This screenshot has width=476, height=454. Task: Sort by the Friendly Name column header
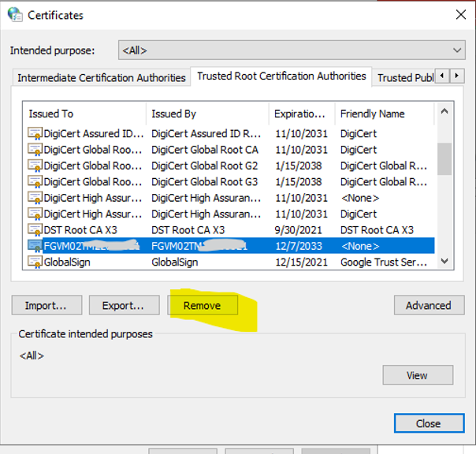tap(385, 113)
